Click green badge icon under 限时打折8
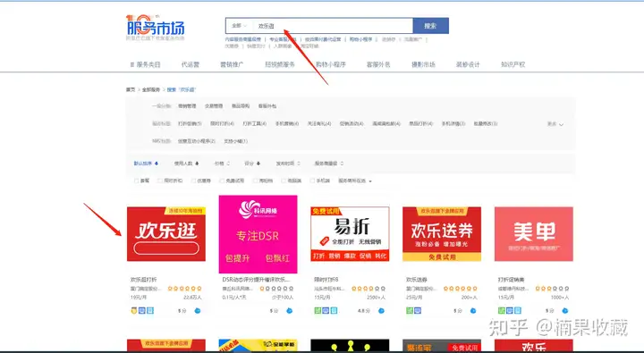This screenshot has height=353, width=644. point(318,311)
